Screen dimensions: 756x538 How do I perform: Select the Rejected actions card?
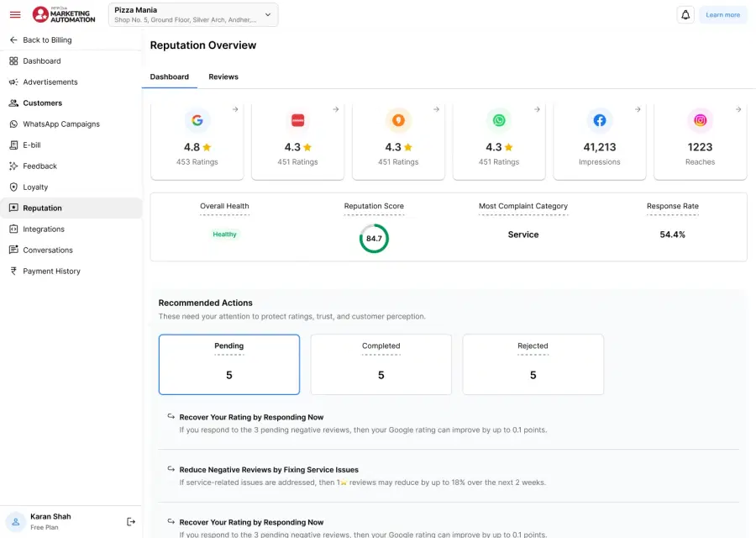[533, 364]
